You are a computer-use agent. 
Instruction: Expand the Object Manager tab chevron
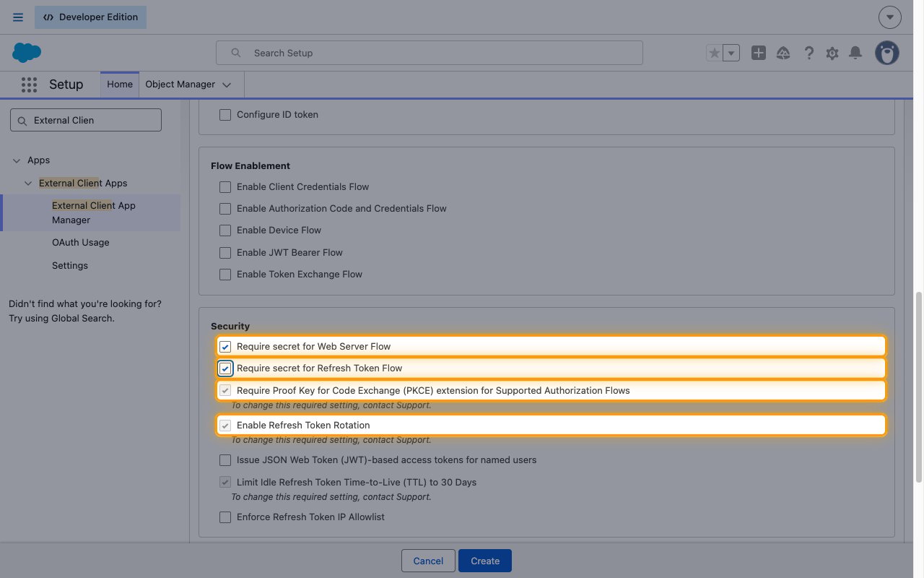(227, 85)
